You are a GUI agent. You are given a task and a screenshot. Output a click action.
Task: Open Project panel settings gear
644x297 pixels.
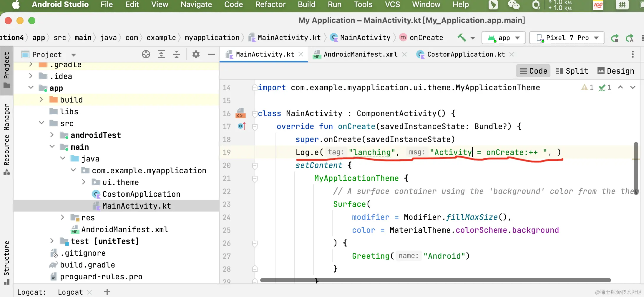coord(196,54)
